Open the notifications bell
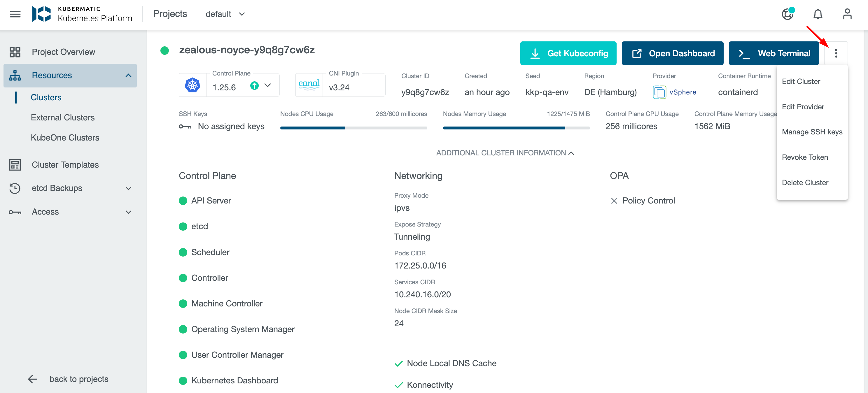Viewport: 868px width, 393px height. tap(818, 14)
